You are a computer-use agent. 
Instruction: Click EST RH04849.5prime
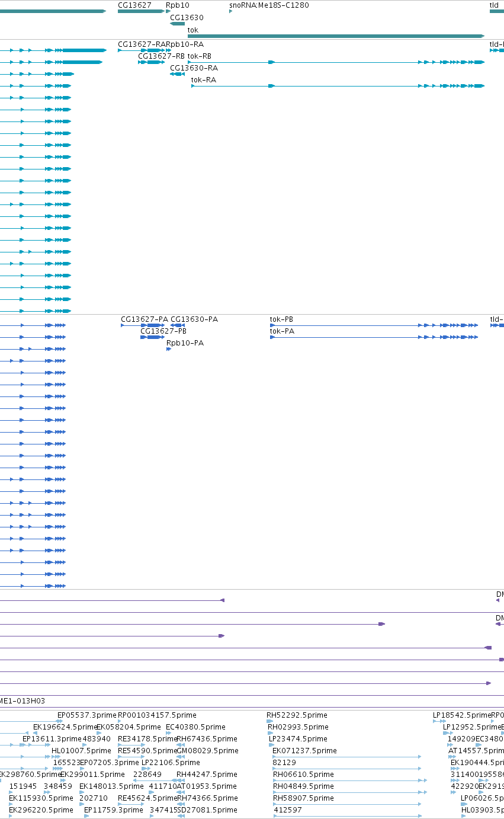point(303,786)
